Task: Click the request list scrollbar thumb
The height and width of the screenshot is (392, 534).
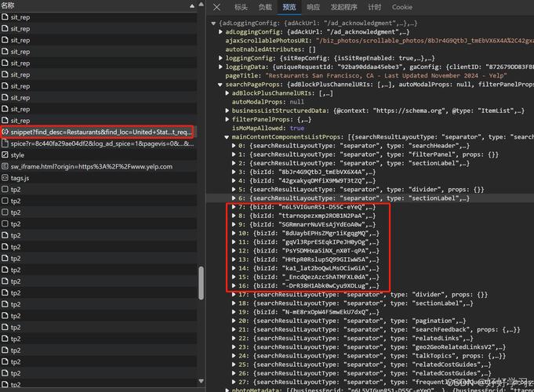Action: click(201, 283)
